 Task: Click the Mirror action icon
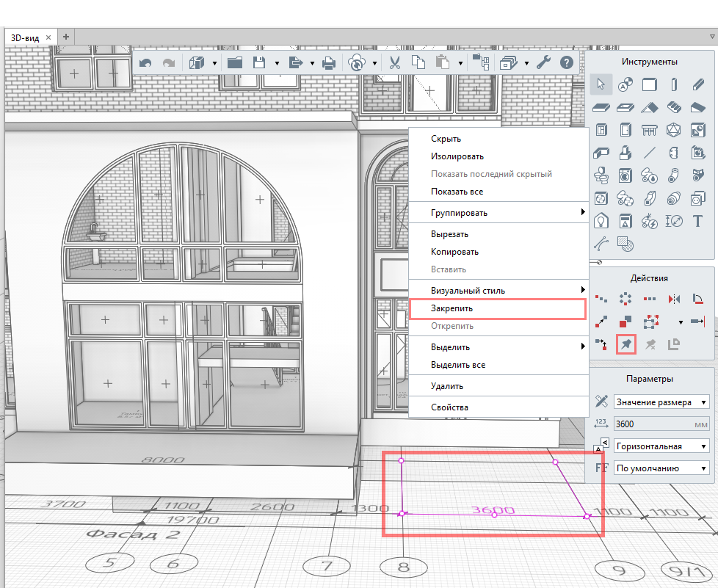(x=674, y=299)
